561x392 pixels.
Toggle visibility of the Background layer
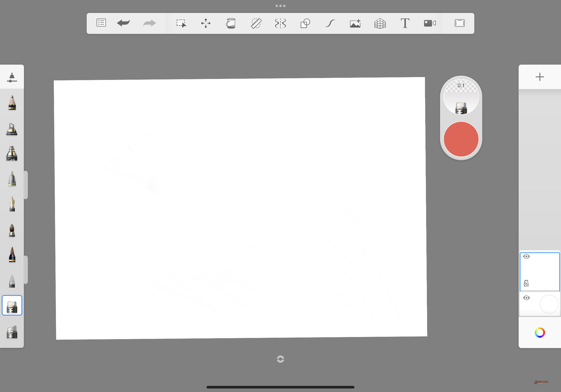point(526,298)
